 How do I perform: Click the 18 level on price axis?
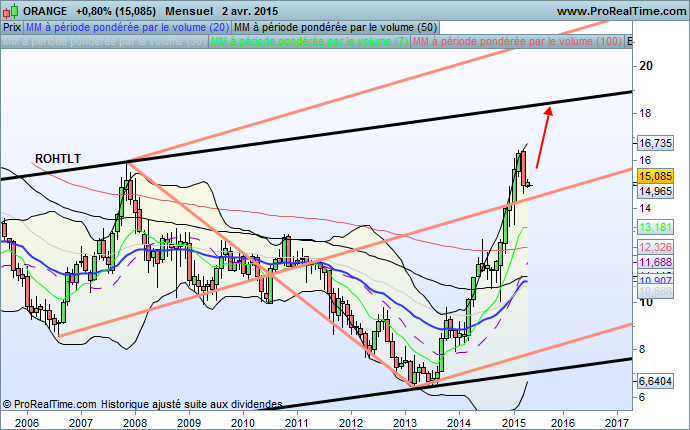click(x=645, y=114)
